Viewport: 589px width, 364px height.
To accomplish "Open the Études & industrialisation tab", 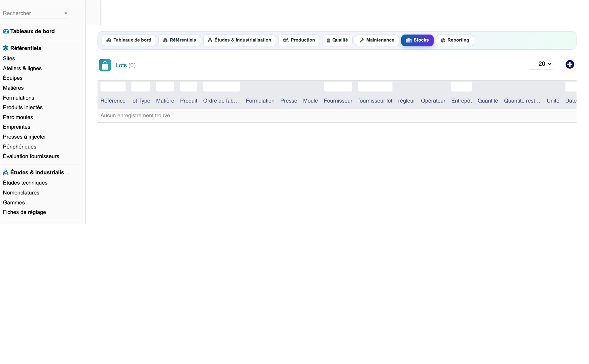I will click(239, 40).
